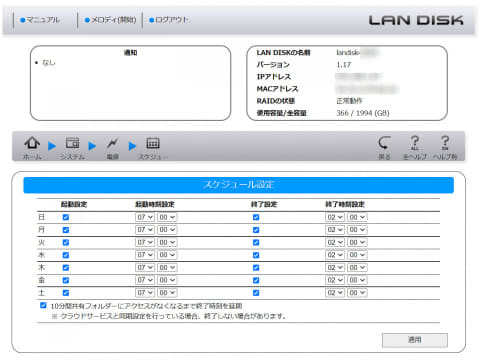The width and height of the screenshot is (480, 360).
Task: Click the 終了時刻設定 column header
Action: coord(345,204)
